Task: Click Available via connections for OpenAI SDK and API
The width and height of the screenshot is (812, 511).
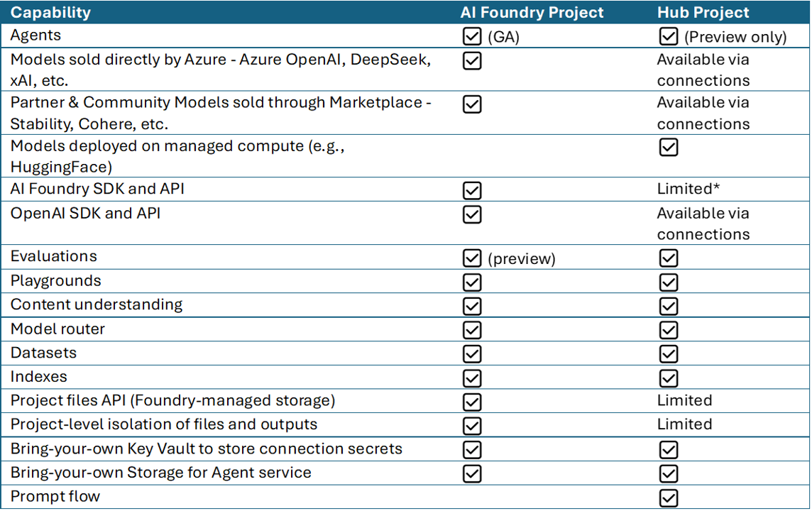Action: (x=703, y=224)
